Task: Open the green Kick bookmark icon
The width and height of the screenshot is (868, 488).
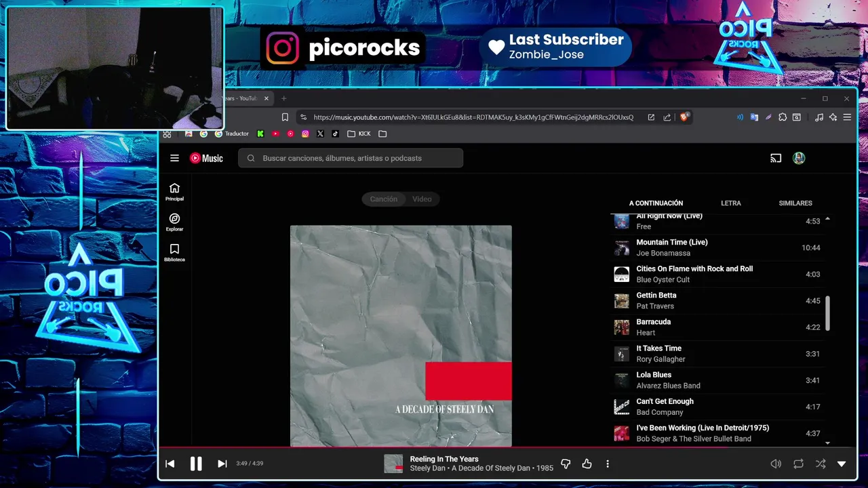Action: (x=260, y=134)
